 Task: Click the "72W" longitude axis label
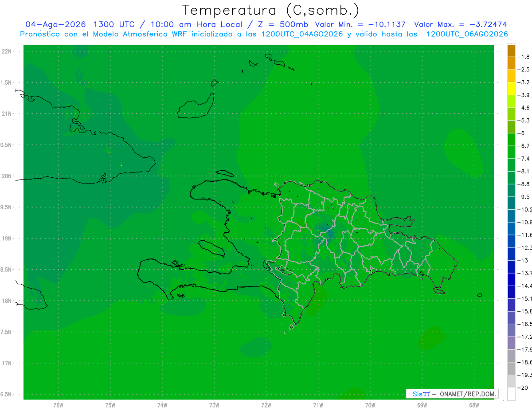coord(266,405)
